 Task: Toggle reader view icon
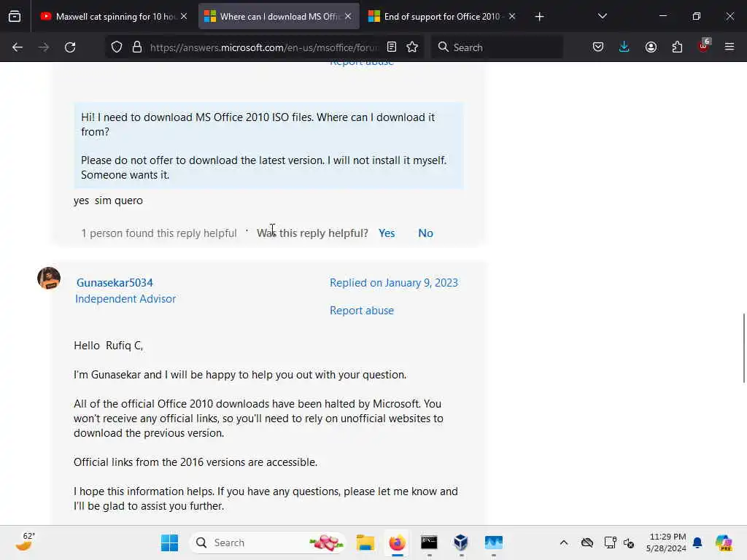click(x=392, y=47)
